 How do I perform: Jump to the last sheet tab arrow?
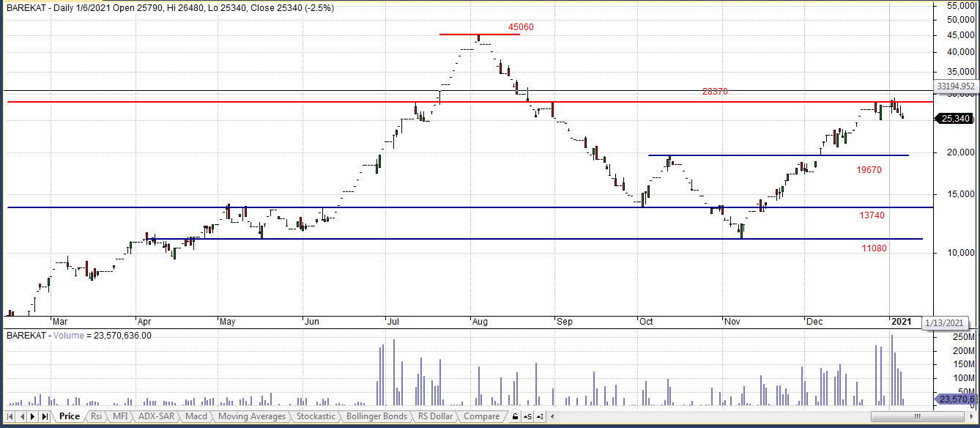[45, 416]
